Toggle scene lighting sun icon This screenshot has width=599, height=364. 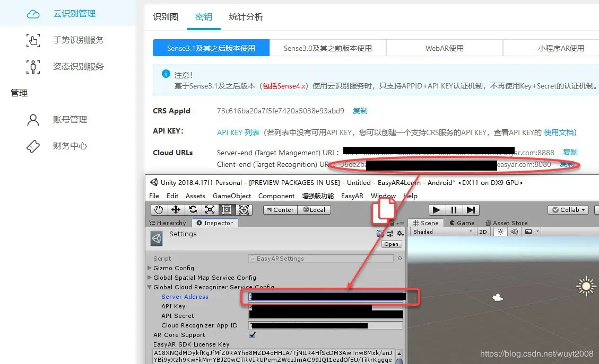(x=500, y=232)
